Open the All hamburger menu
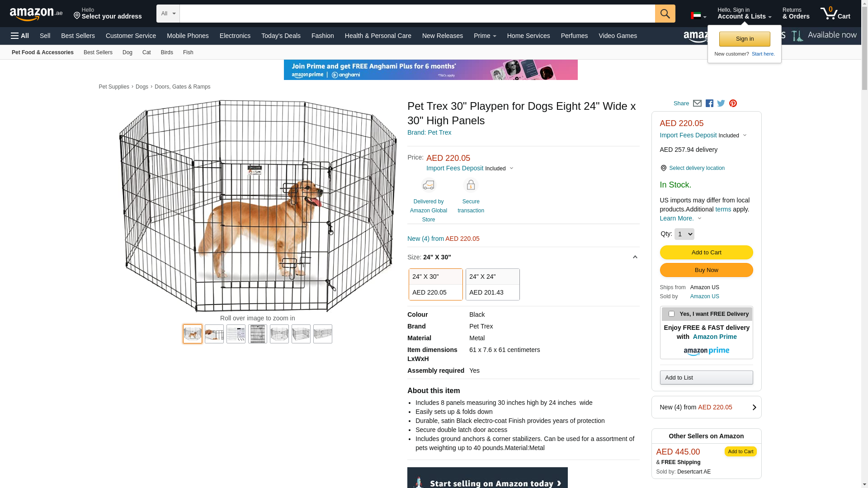Viewport: 868px width, 488px height. point(20,36)
